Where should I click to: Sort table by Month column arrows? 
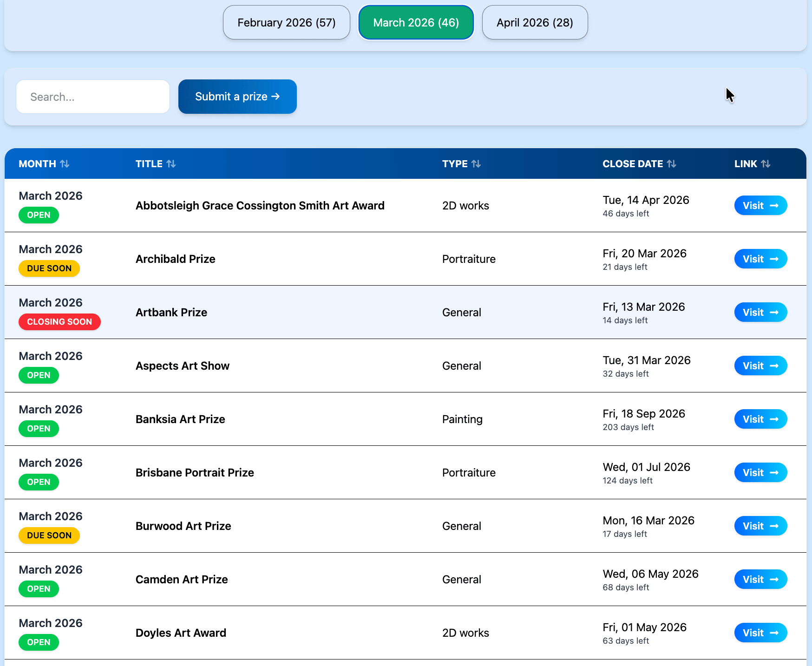pyautogui.click(x=65, y=164)
